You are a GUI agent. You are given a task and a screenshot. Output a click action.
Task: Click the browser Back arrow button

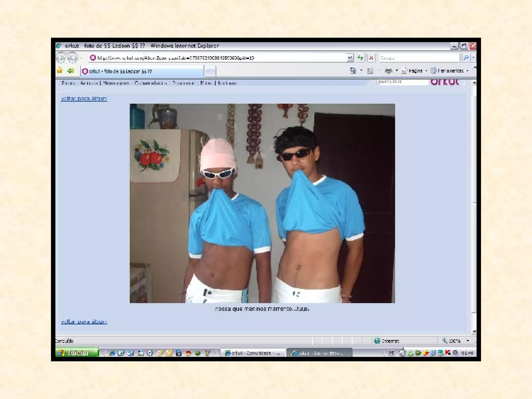click(x=61, y=58)
